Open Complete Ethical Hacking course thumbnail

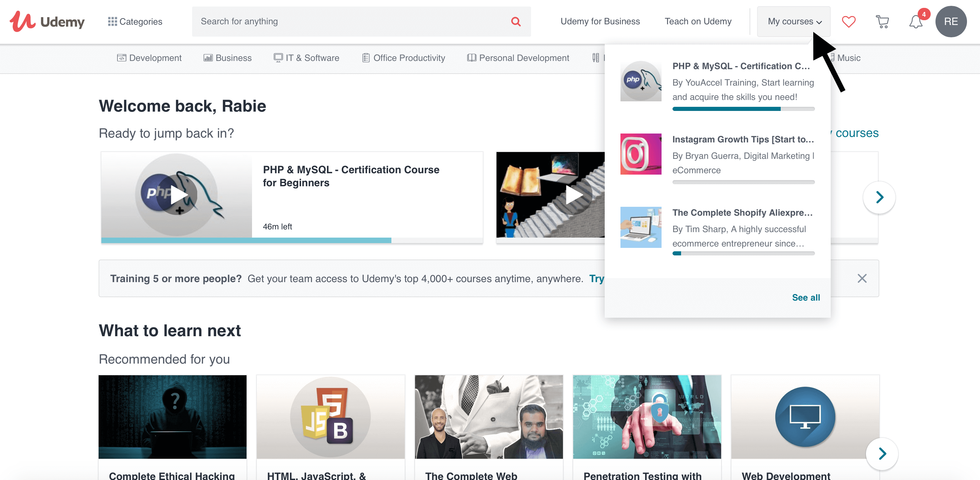172,417
